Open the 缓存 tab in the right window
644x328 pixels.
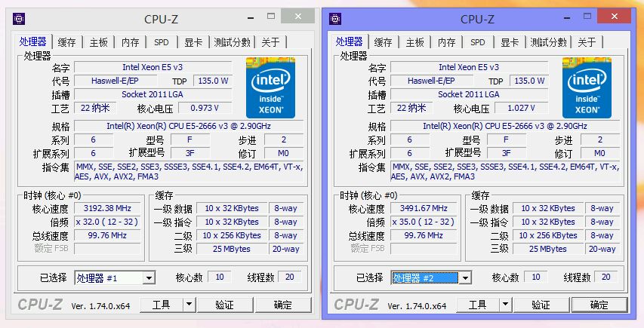[383, 42]
